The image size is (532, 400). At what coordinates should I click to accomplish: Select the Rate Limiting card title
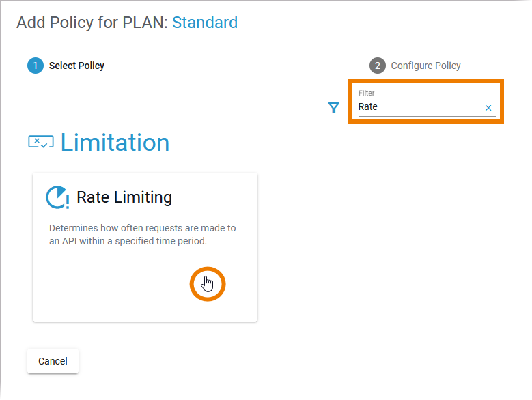(x=124, y=197)
